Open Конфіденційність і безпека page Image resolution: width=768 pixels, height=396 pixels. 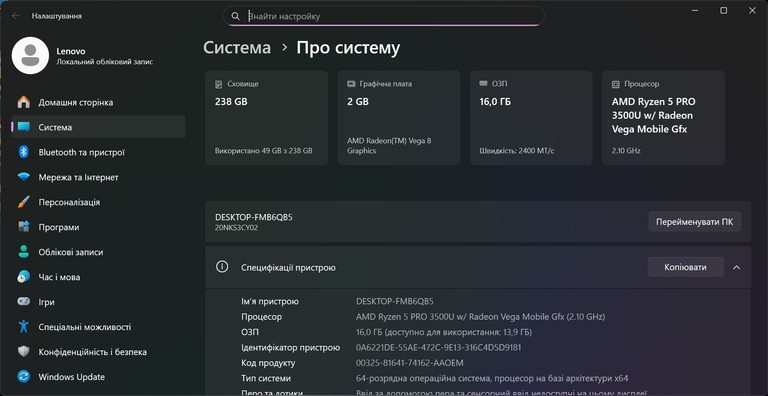(x=98, y=351)
